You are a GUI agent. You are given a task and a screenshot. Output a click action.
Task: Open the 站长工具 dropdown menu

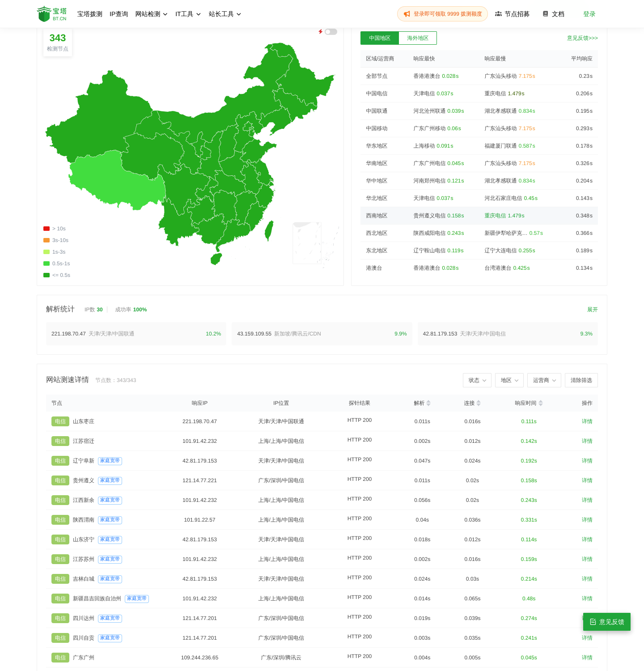click(x=225, y=14)
